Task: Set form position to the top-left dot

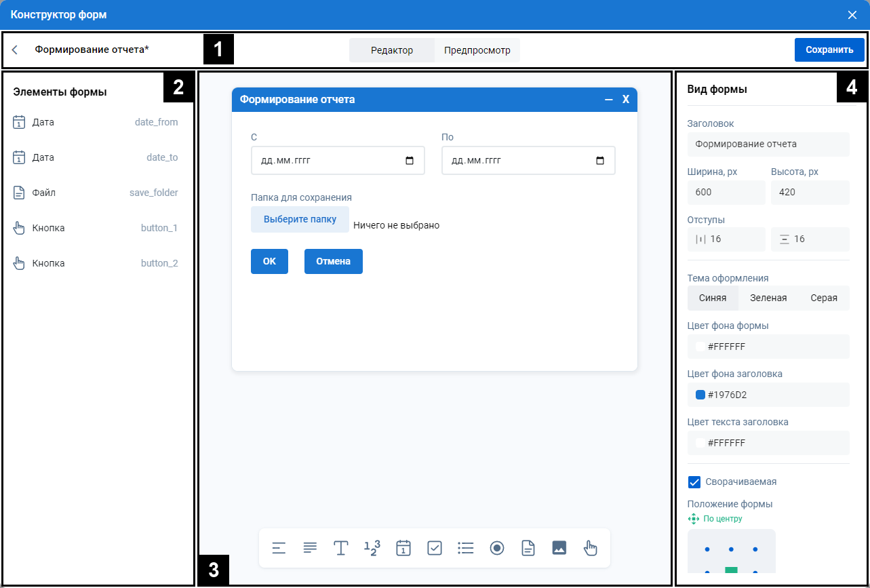Action: click(x=707, y=549)
